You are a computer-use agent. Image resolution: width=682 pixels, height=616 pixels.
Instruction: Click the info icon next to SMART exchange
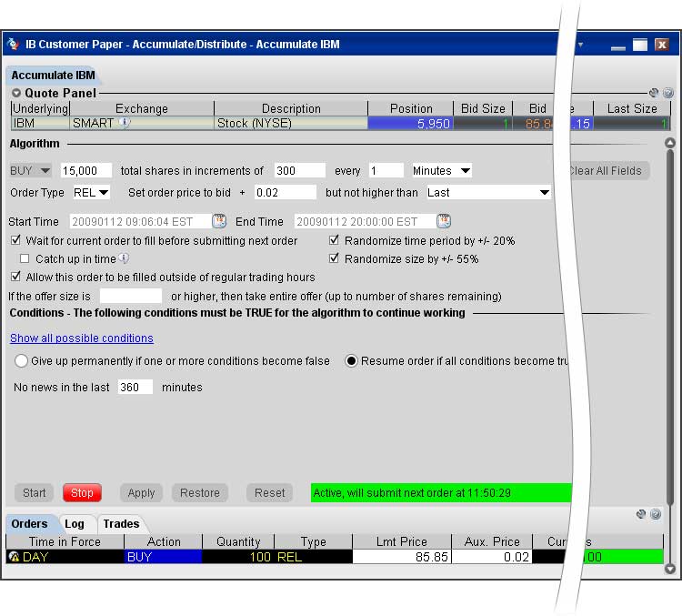click(125, 123)
